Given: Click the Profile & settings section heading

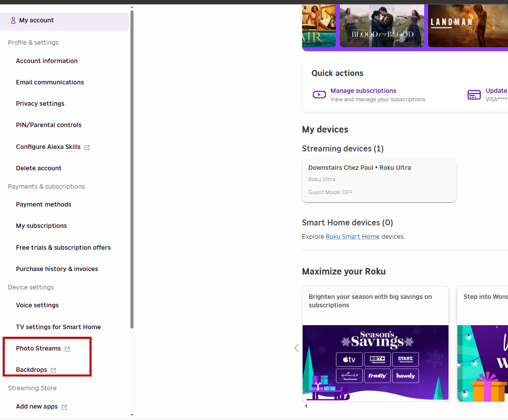Looking at the screenshot, I should pos(33,43).
